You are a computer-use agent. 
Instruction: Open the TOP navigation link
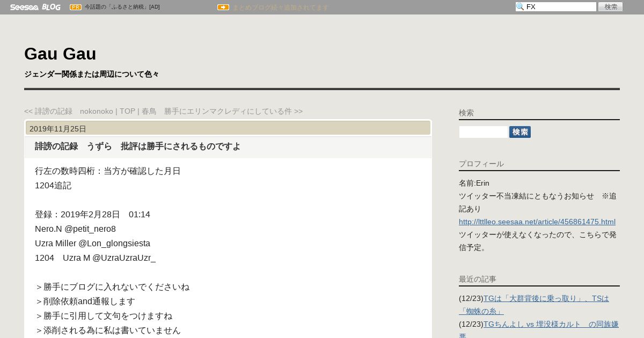tap(127, 111)
